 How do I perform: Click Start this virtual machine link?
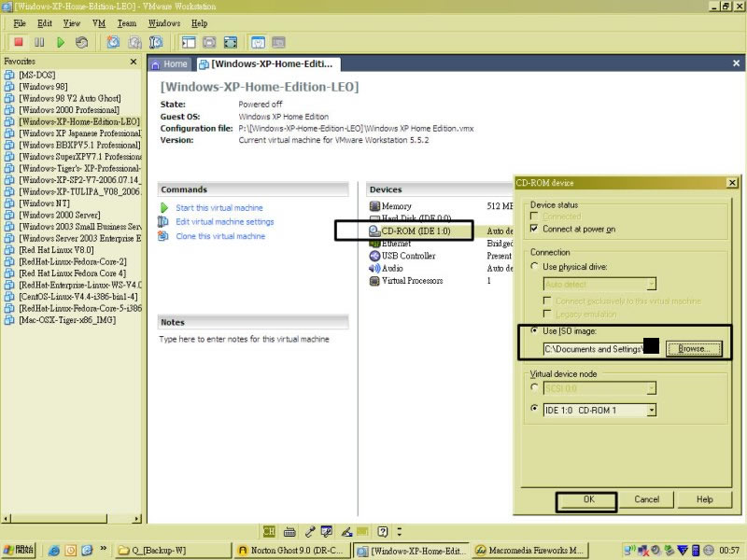pyautogui.click(x=219, y=207)
